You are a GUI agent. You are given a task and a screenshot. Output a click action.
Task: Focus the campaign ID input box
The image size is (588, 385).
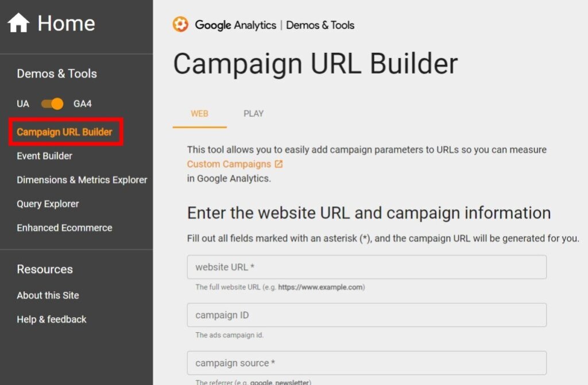pos(367,315)
